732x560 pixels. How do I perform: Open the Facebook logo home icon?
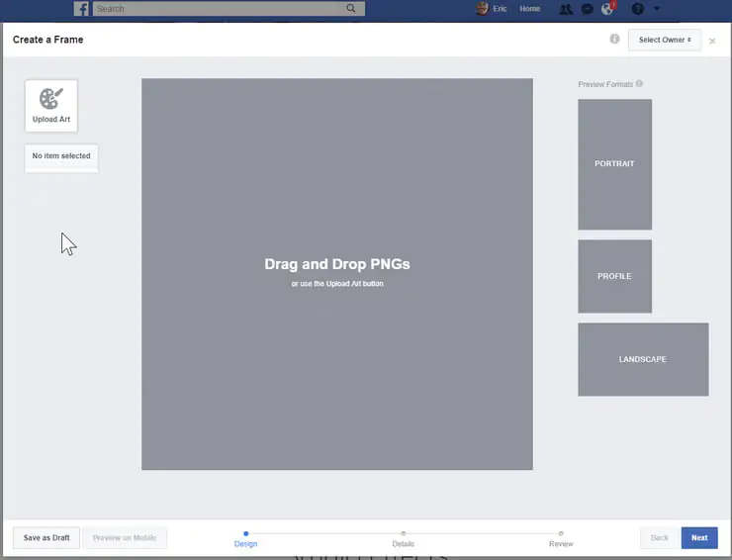pyautogui.click(x=81, y=8)
